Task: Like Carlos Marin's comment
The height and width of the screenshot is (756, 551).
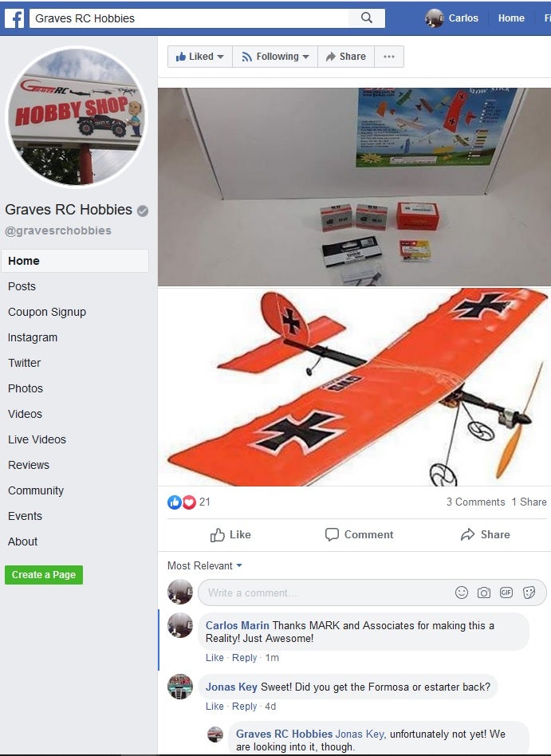Action: click(x=214, y=658)
